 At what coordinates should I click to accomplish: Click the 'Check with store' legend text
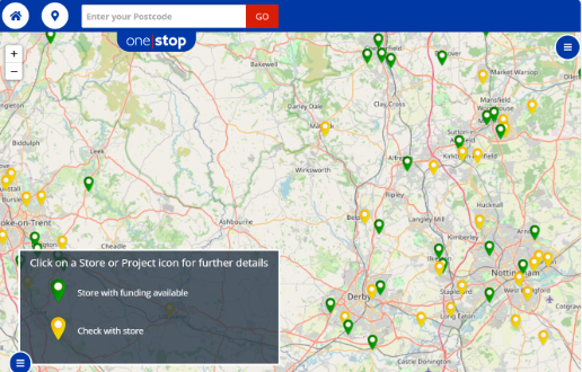point(110,331)
